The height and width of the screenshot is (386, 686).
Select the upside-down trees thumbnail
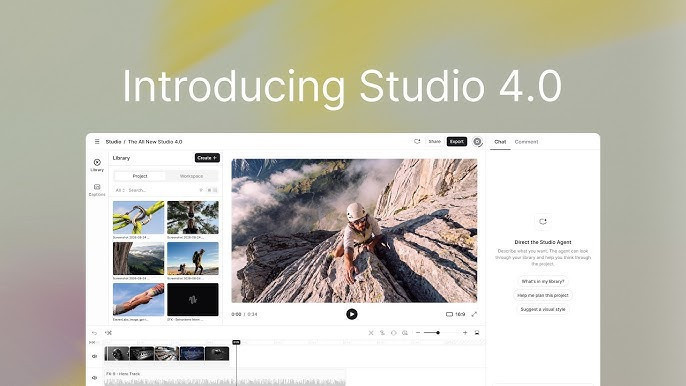point(193,218)
